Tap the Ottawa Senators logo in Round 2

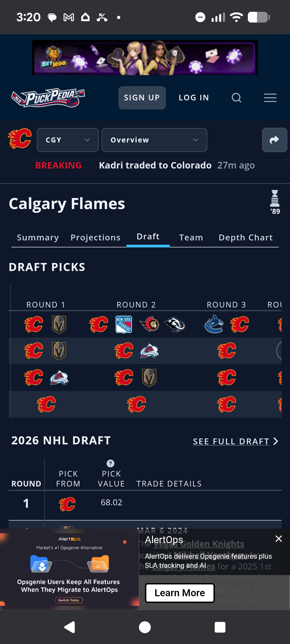[x=150, y=324]
